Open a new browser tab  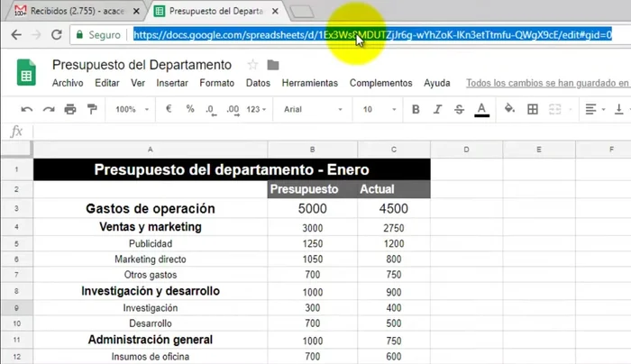point(302,11)
